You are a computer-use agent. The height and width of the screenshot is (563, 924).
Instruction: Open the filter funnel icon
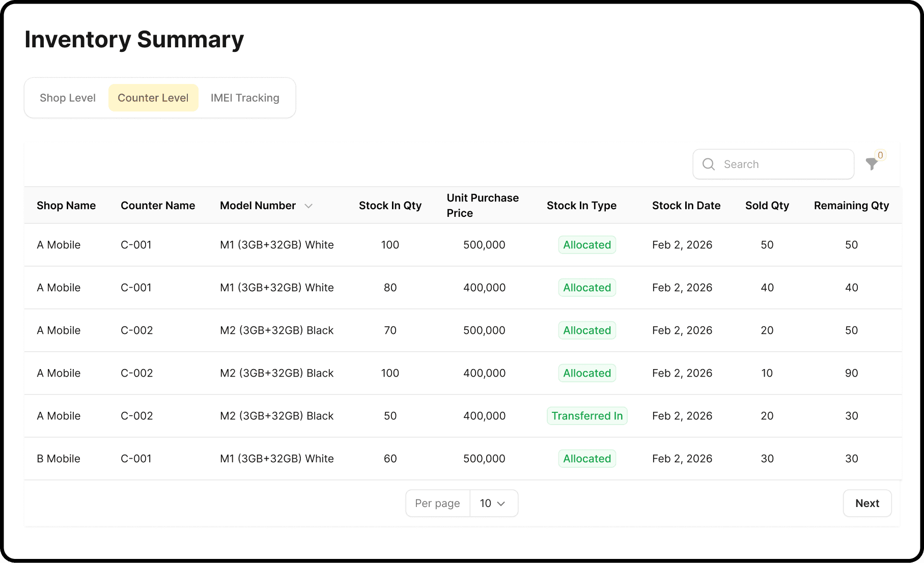pyautogui.click(x=872, y=164)
